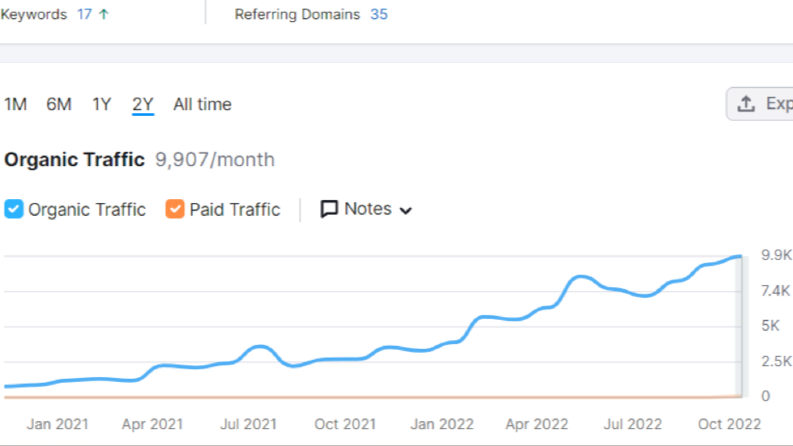Open the Keywords count 17 link
Screen dimensions: 793x446
coord(84,14)
